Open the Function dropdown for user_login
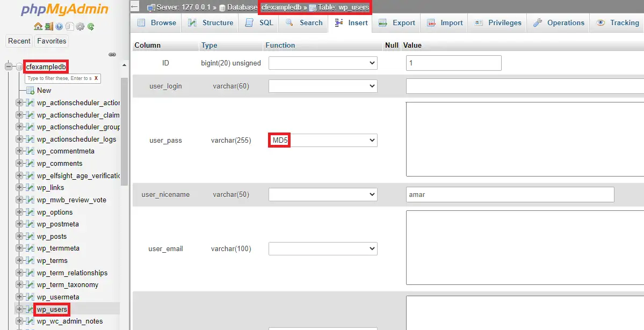 (323, 86)
